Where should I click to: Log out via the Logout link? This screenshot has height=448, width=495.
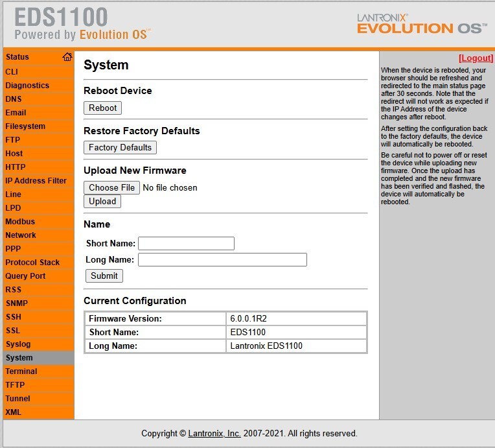(x=476, y=58)
